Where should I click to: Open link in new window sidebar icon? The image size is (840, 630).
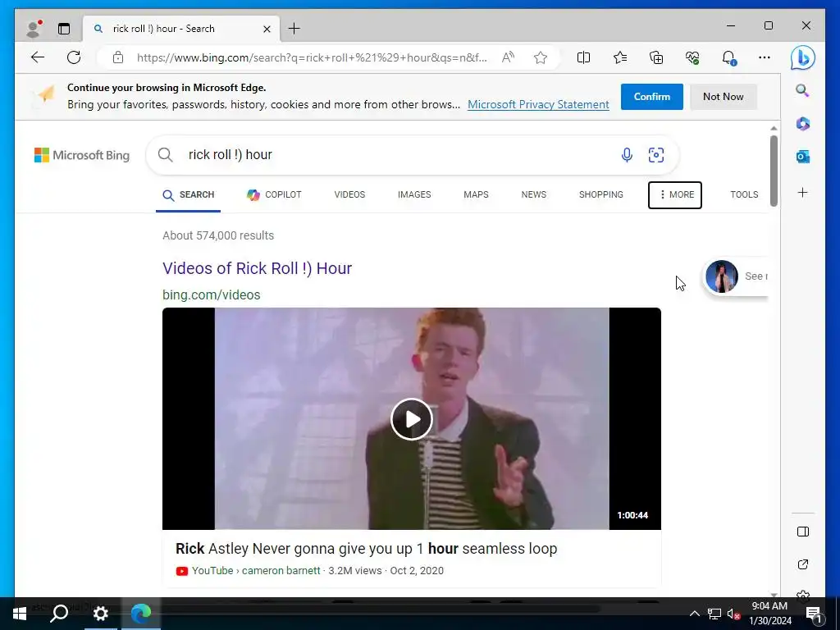[x=802, y=564]
